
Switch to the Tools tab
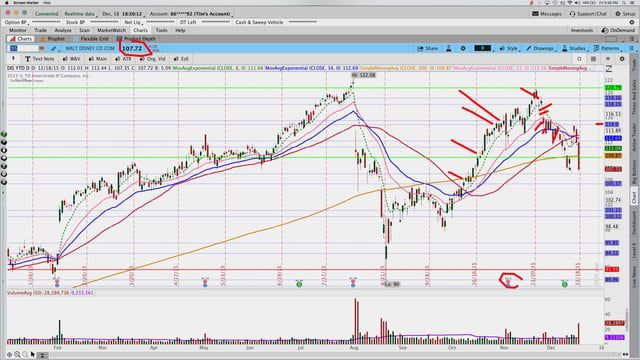(161, 30)
